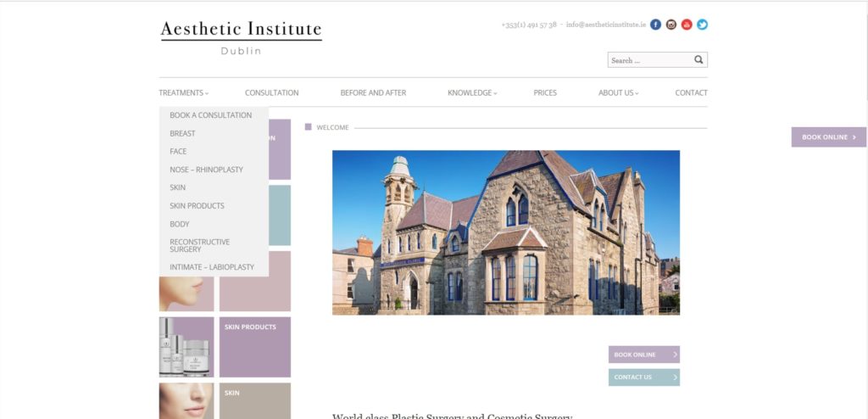
Task: Open the Before and After page
Action: click(373, 93)
